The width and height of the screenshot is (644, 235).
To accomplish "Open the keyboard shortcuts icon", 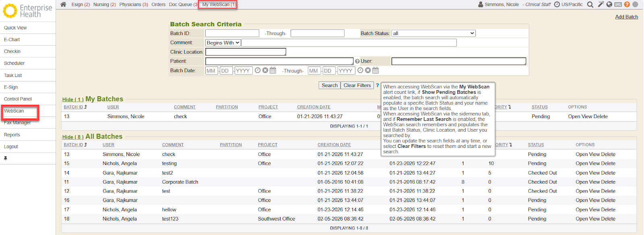I will coord(618,4).
